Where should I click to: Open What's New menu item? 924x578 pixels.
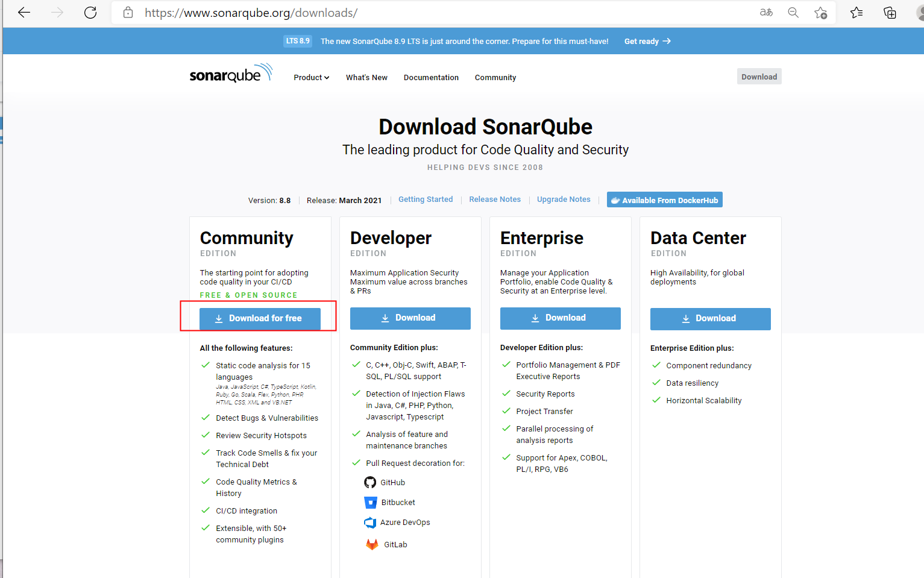366,77
